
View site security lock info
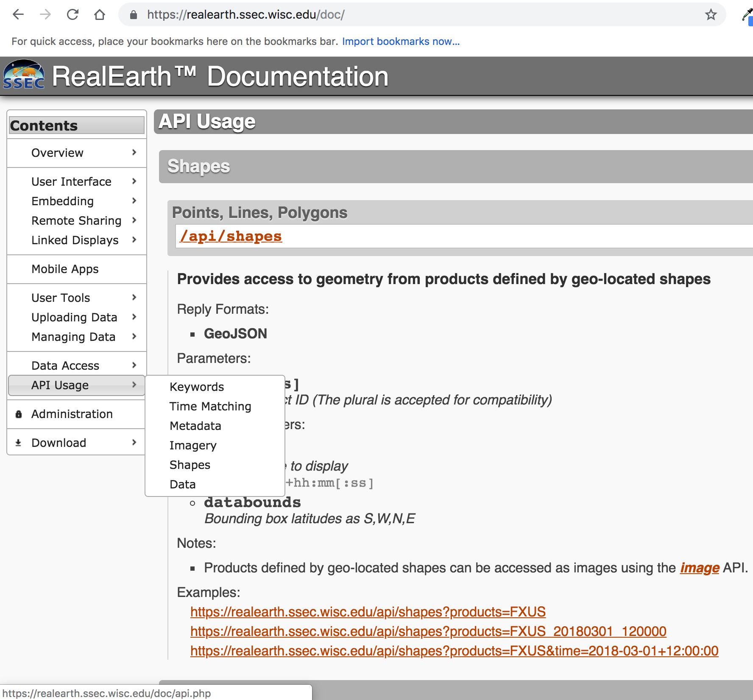coord(134,15)
